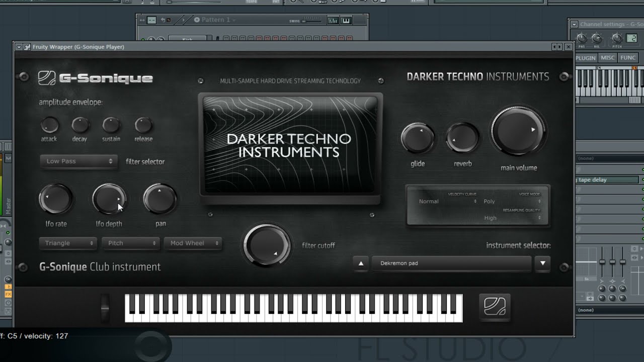Open the piano roll icon in step sequencer
The width and height of the screenshot is (644, 362).
pos(346,21)
